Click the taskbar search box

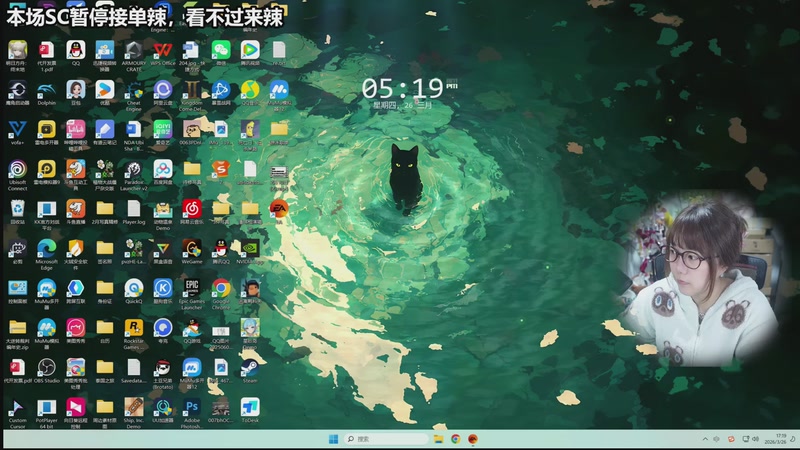tap(386, 439)
